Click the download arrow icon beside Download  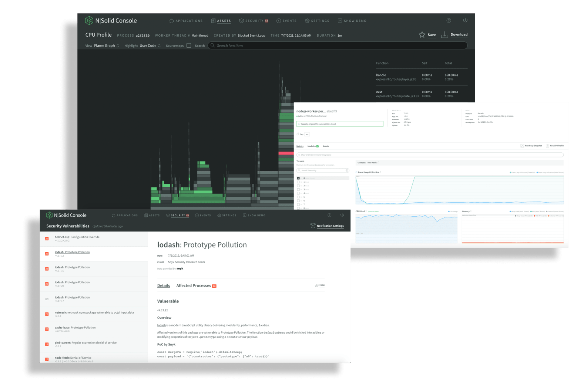pyautogui.click(x=444, y=34)
